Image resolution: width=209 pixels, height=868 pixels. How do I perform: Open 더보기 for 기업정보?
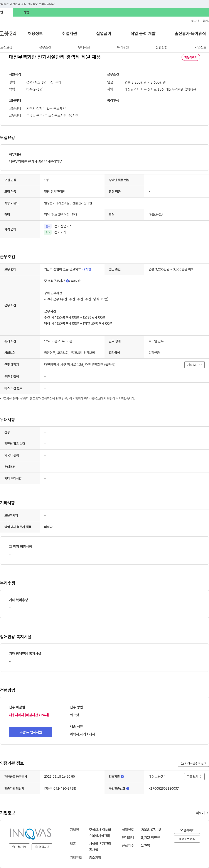click(x=202, y=813)
